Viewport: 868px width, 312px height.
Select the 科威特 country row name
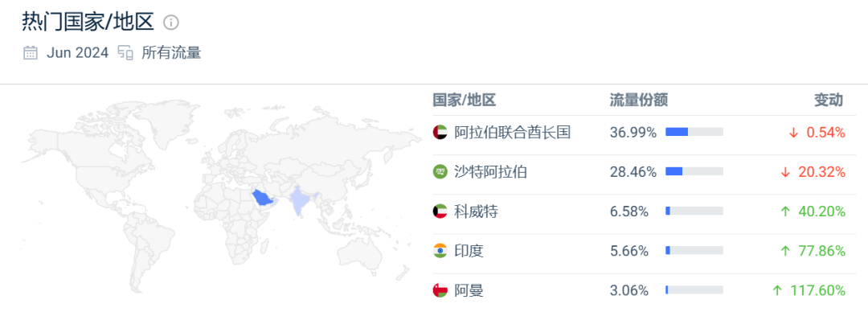point(476,211)
